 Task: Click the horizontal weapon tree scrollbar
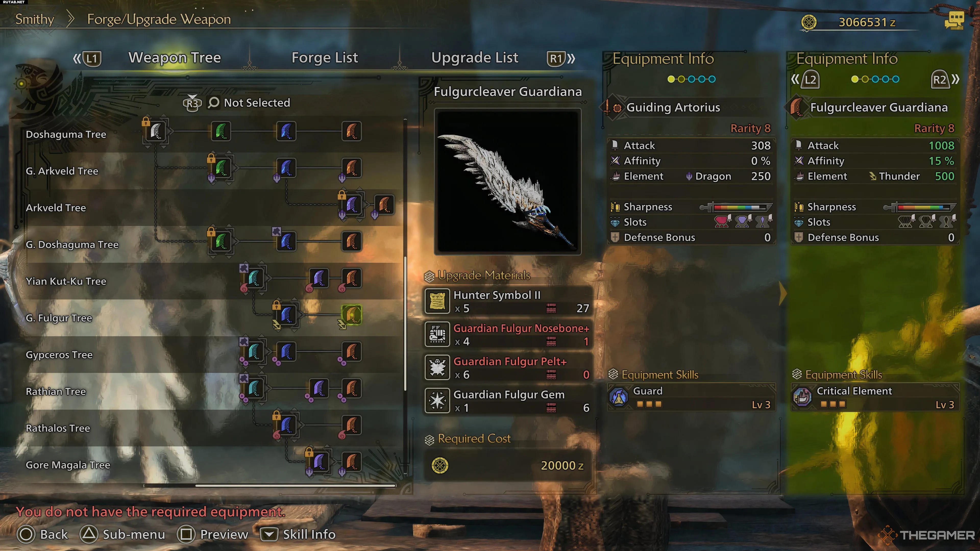(x=270, y=486)
